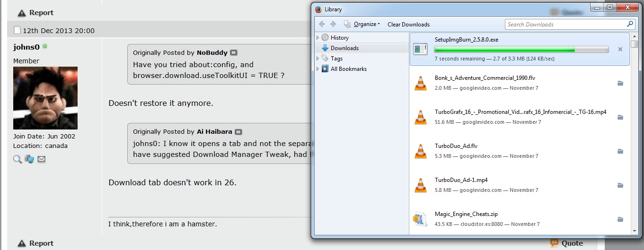This screenshot has width=644, height=250.
Task: Open containing folder for TurboDuo_Ad.flv
Action: [x=620, y=151]
